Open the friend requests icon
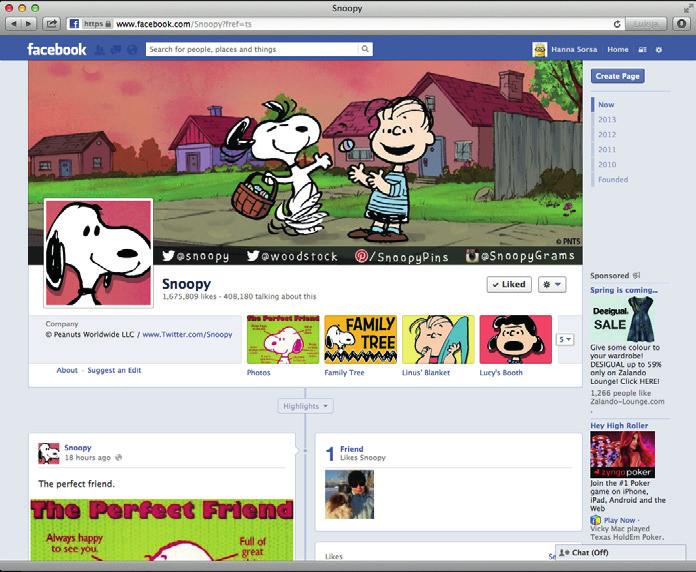 pos(100,49)
